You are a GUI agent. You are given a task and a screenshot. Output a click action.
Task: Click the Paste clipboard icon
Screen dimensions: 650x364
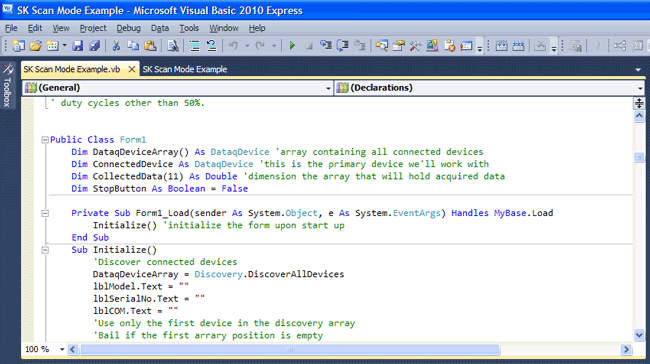(x=150, y=46)
